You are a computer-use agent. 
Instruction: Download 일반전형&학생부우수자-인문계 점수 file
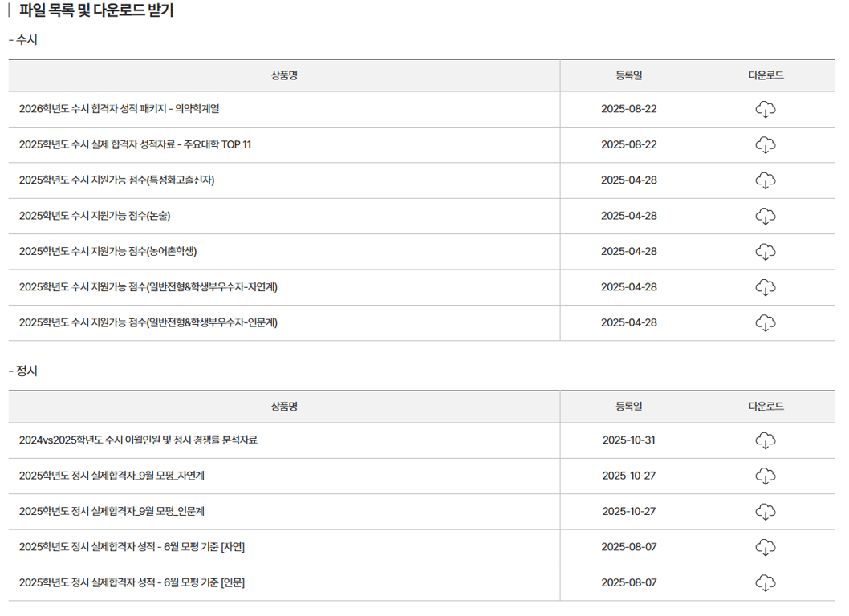(x=766, y=322)
